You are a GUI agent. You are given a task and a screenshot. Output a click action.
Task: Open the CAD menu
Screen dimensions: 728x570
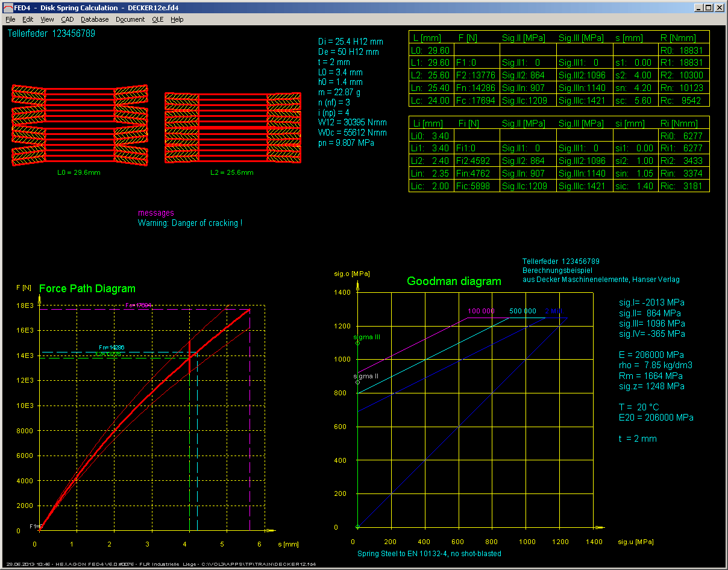[67, 19]
